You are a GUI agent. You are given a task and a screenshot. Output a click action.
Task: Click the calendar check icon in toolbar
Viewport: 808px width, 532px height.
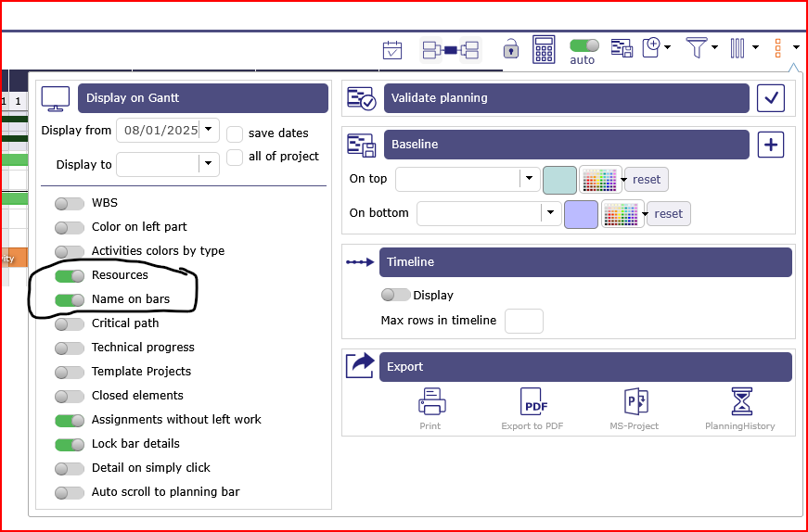coord(392,50)
